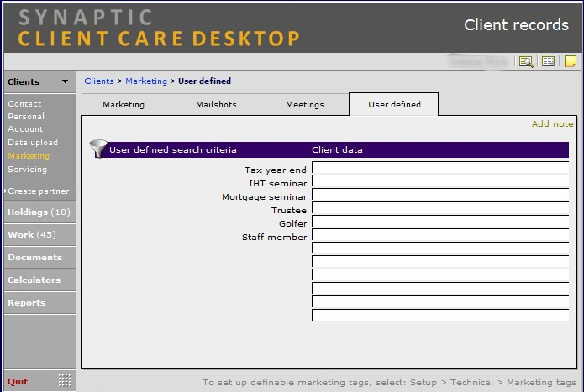The image size is (584, 392).
Task: Click the 'Client records' title text
Action: [x=516, y=25]
